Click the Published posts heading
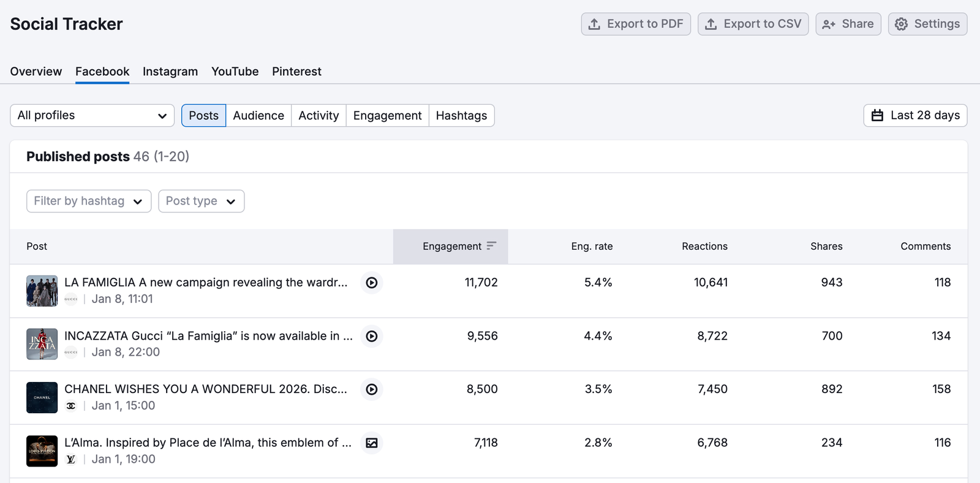 coord(78,157)
